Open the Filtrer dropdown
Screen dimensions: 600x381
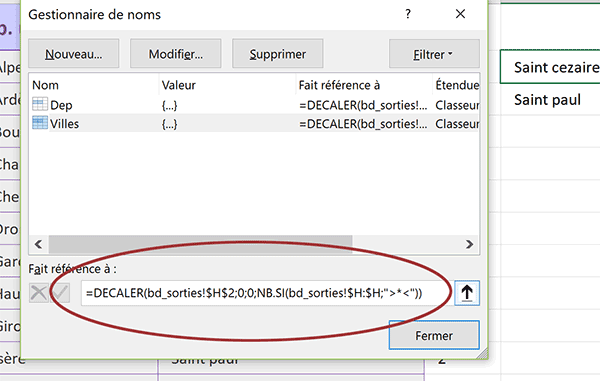click(434, 54)
